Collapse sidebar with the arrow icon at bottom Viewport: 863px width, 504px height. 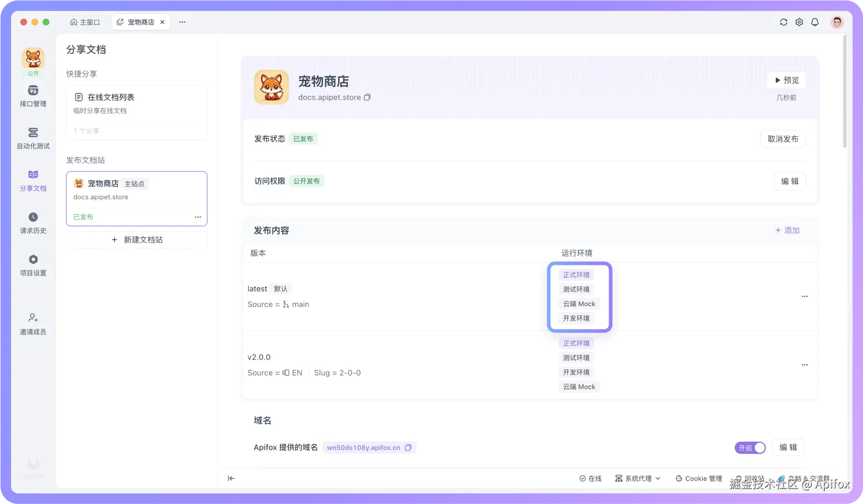point(231,478)
